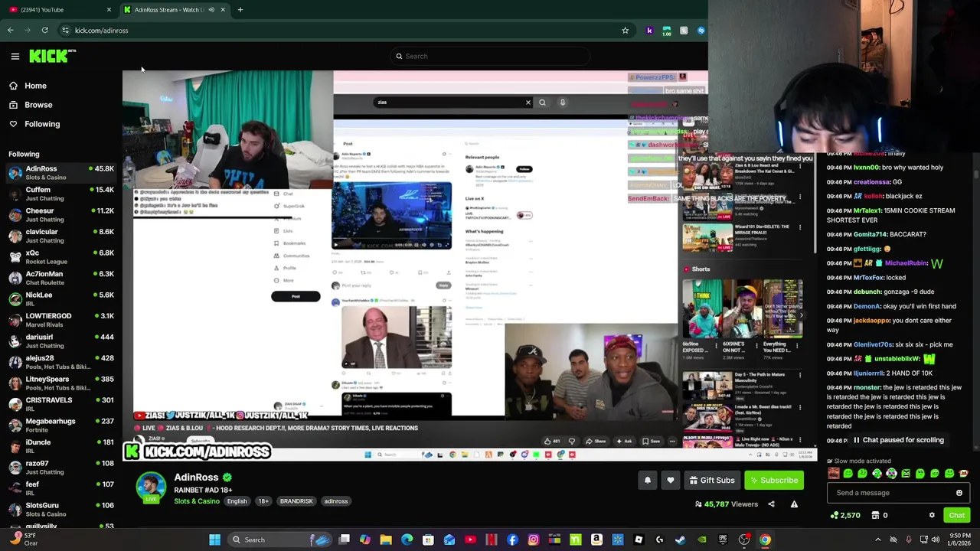Click the green Chat send button
The image size is (980, 551).
click(x=956, y=515)
